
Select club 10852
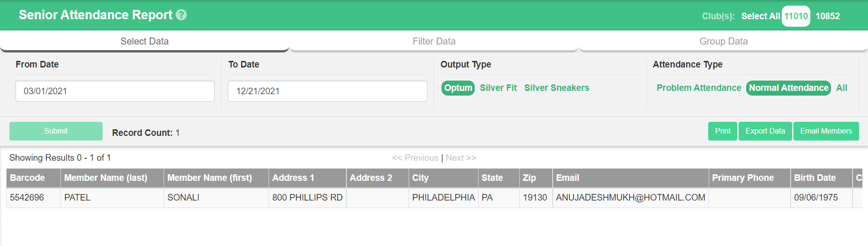click(x=828, y=16)
